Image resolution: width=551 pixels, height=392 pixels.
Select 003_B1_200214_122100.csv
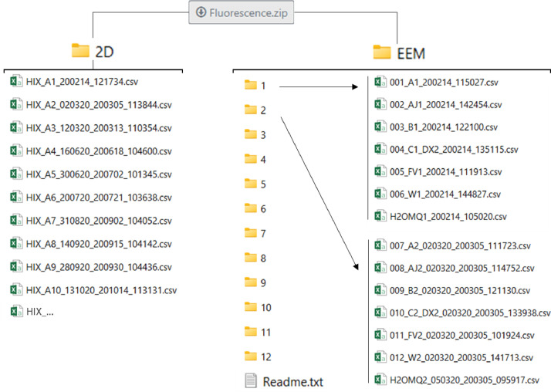[x=436, y=127]
